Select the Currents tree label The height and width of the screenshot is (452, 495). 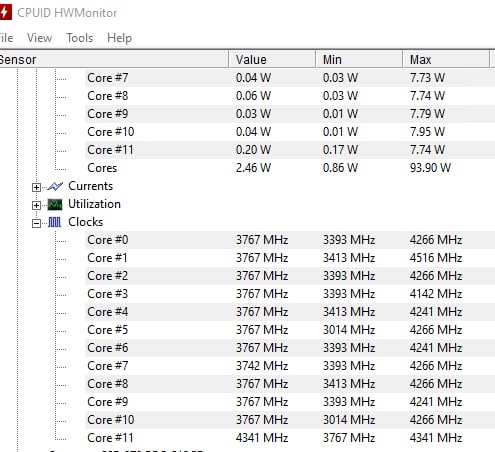[91, 186]
